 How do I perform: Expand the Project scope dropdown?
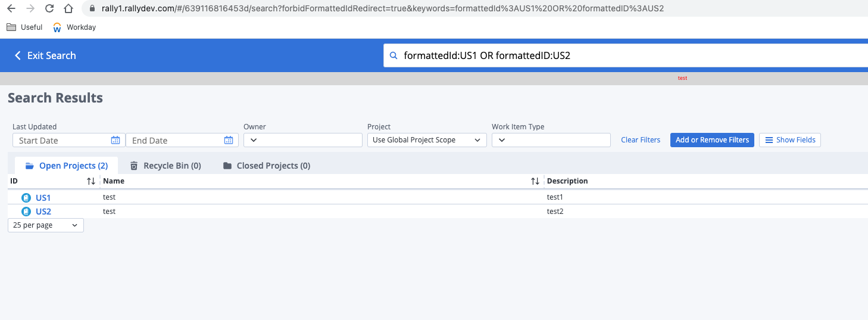pos(427,140)
